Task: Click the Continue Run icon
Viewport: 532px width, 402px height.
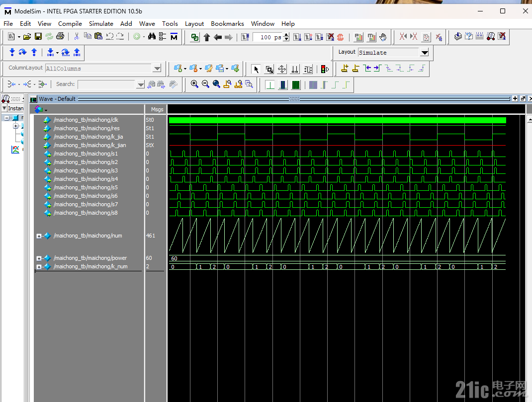Action: click(x=308, y=37)
